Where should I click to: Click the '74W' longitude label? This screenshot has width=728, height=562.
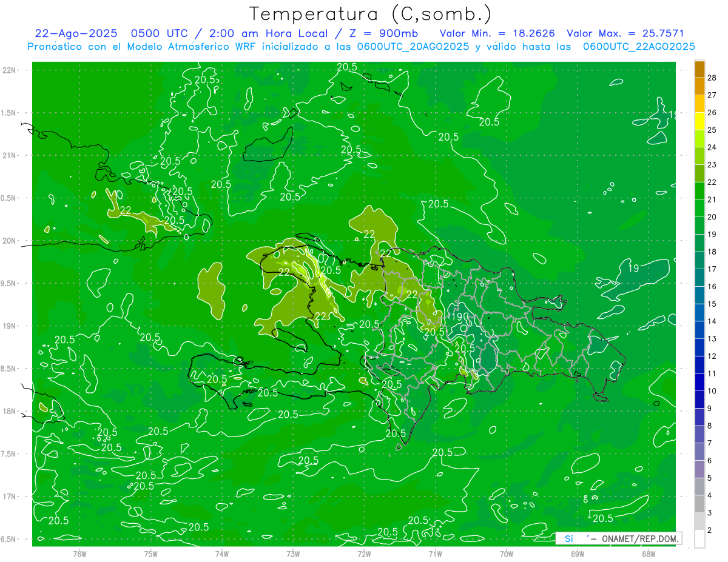[x=222, y=554]
